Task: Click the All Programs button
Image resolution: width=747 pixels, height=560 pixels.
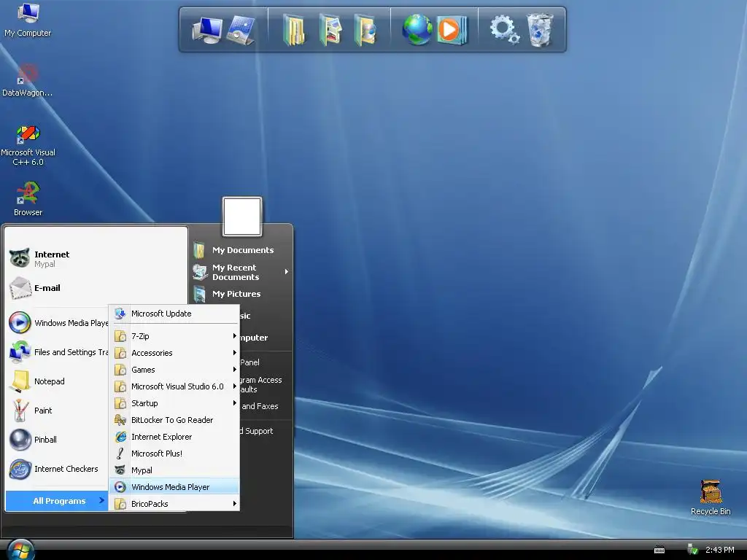Action: point(57,501)
